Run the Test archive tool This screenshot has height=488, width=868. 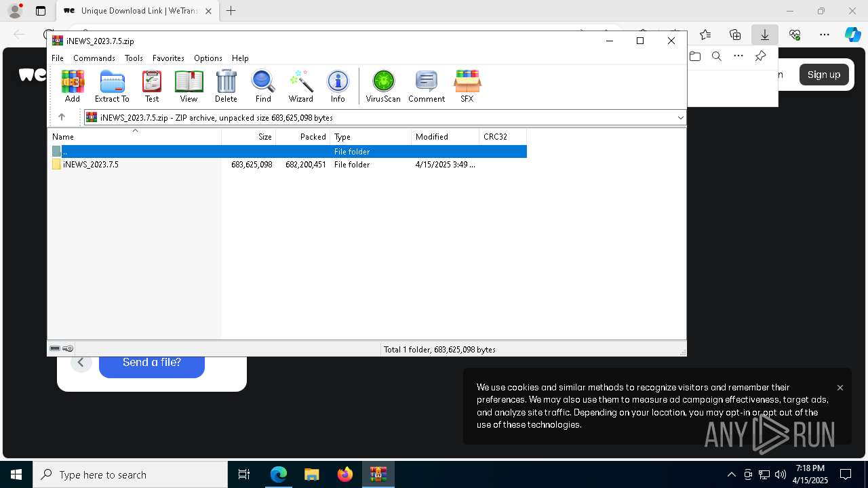tap(152, 86)
